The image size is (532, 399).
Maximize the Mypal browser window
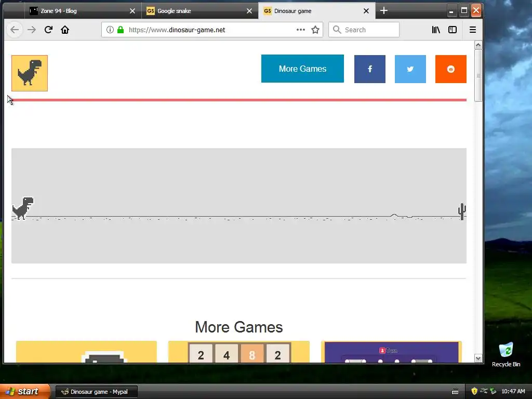coord(464,11)
